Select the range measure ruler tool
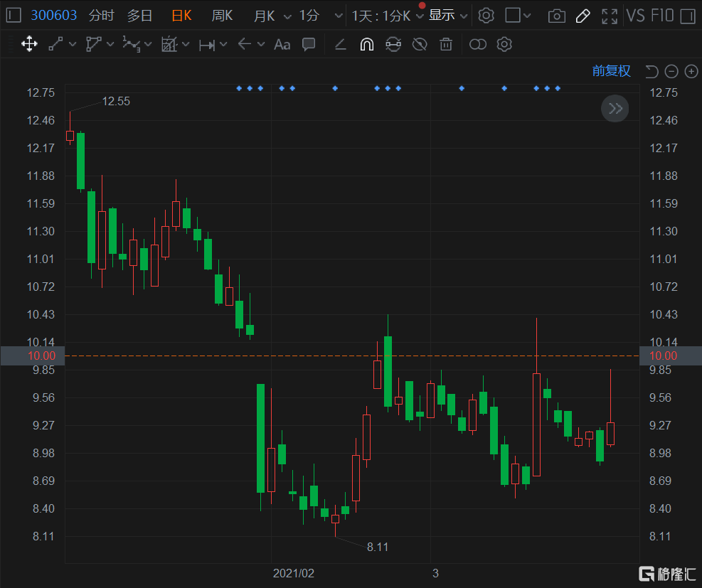702x588 pixels. pos(207,45)
